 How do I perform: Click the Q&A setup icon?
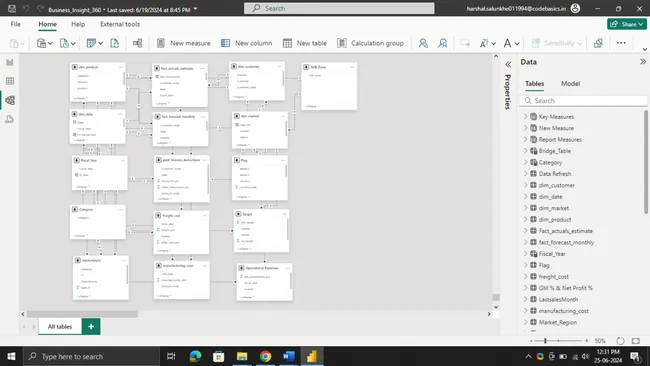(x=465, y=43)
